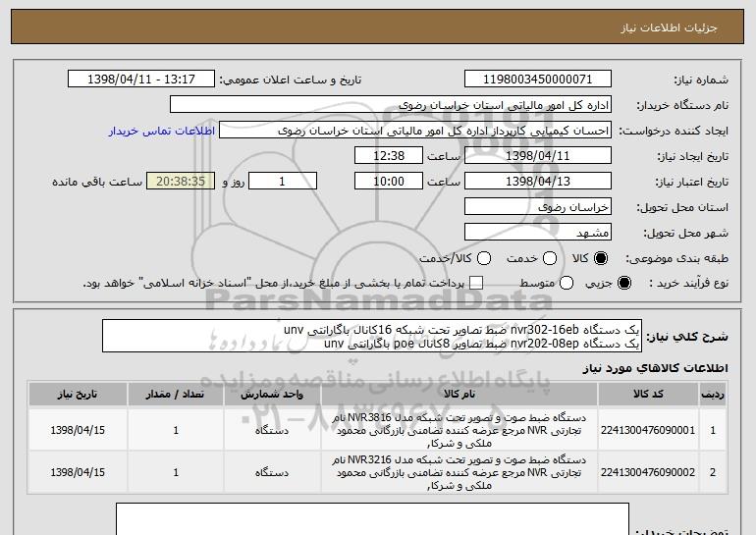Click the remaining time counter 20:38:35
The image size is (756, 535).
click(181, 182)
